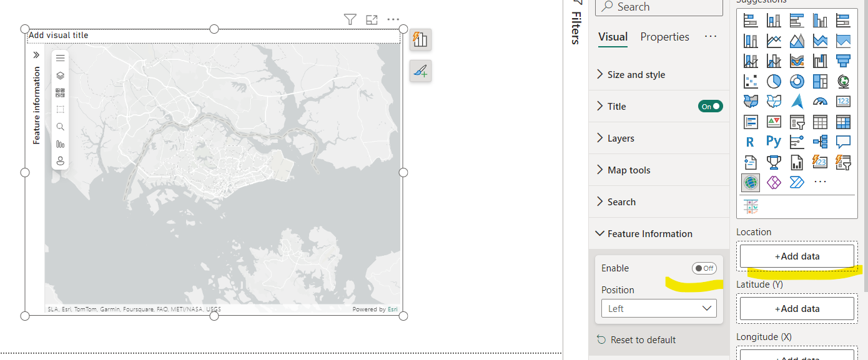The image size is (868, 360).
Task: Choose the Slicer visual icon
Action: [797, 122]
